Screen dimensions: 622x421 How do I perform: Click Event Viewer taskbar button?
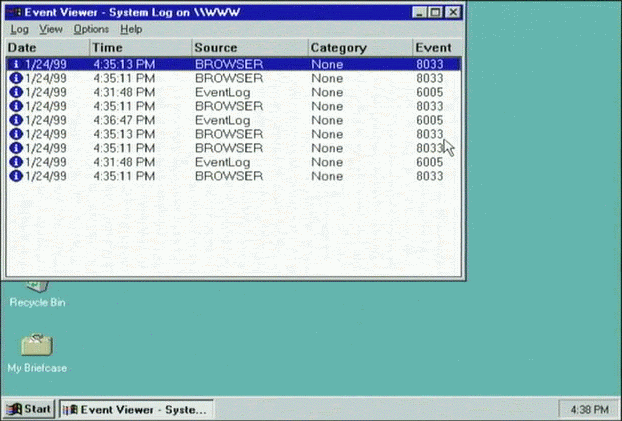[x=136, y=409]
